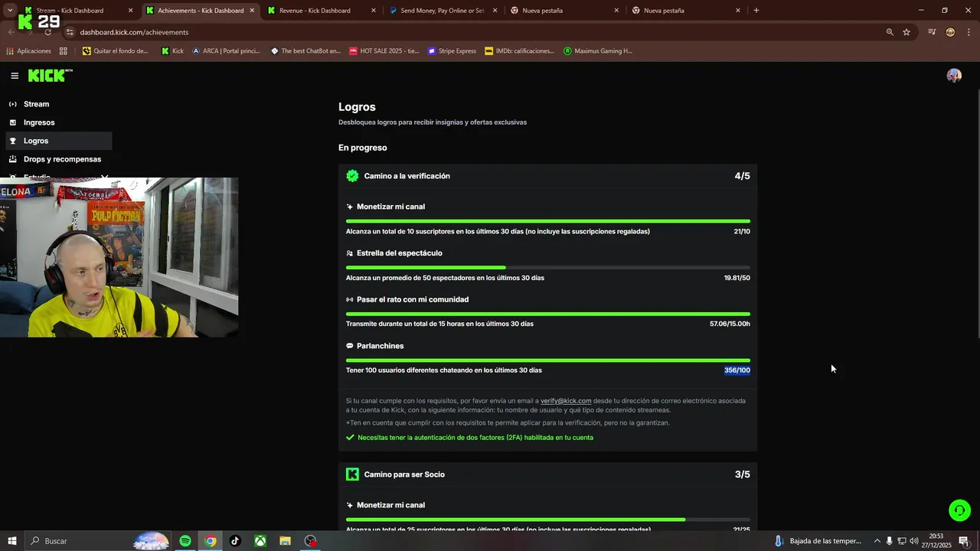Open the tab search dropdown arrow
The height and width of the screenshot is (551, 980).
click(10, 11)
